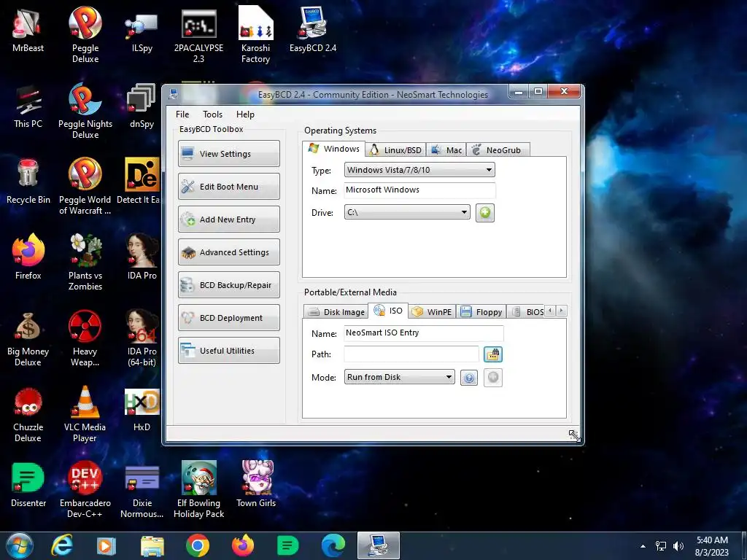Select the EasyBCD 2.4 desktop shortcut

click(313, 31)
